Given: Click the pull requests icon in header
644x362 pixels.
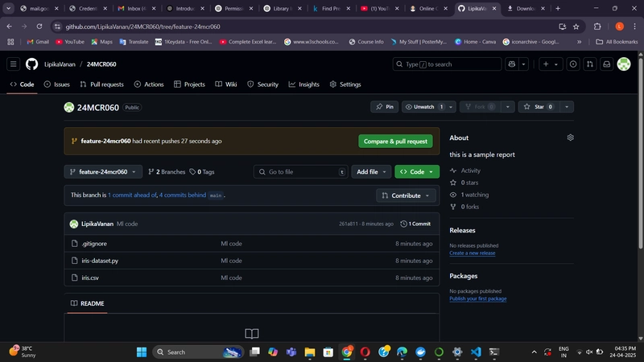Looking at the screenshot, I should [x=590, y=64].
